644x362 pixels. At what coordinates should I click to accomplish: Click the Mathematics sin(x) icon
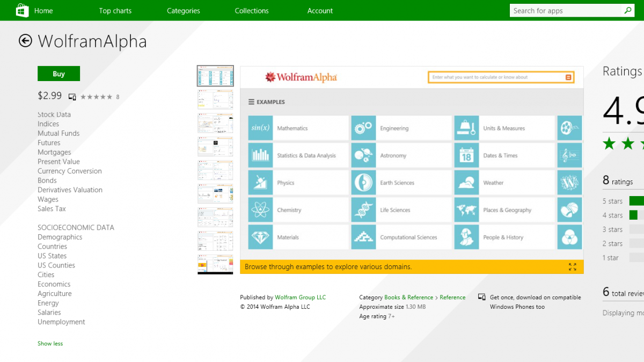pyautogui.click(x=260, y=128)
